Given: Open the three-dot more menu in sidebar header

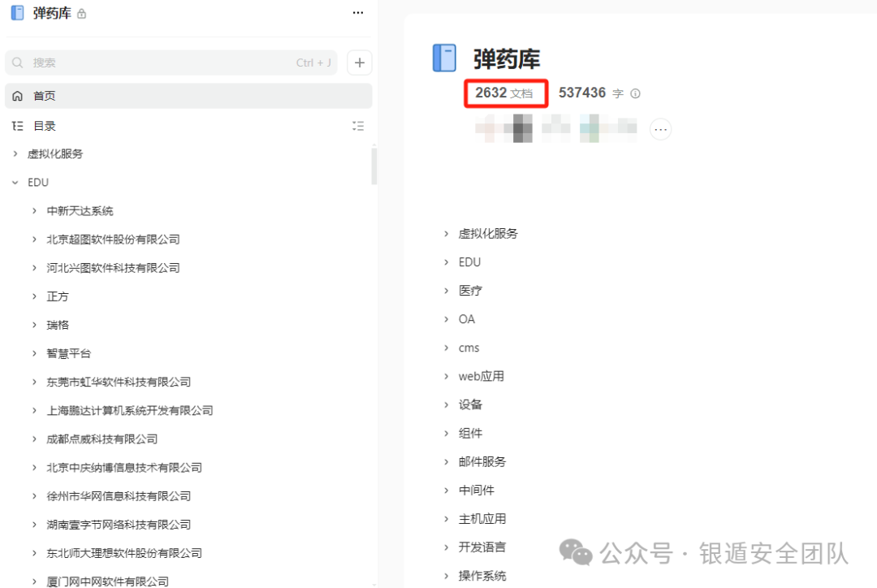Looking at the screenshot, I should 358,13.
